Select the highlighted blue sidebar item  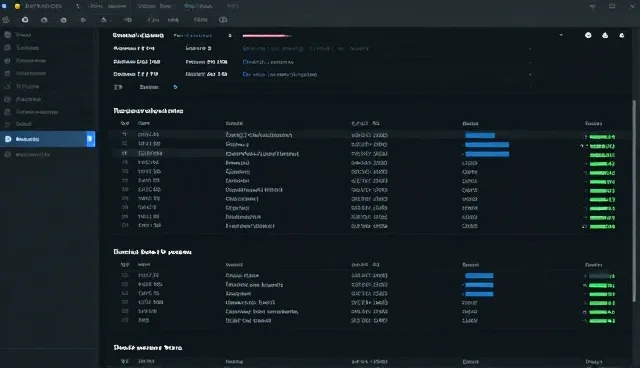(48, 139)
